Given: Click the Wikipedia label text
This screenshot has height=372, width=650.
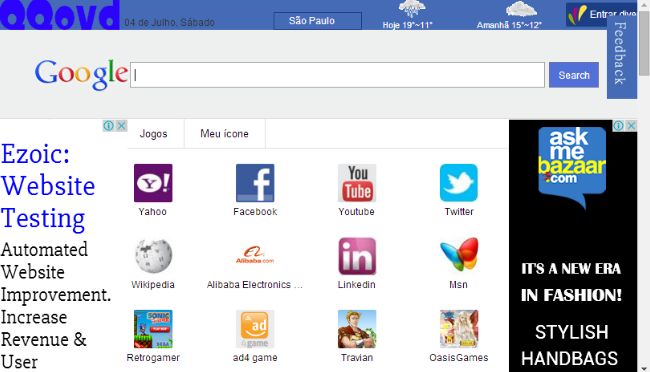Looking at the screenshot, I should [x=153, y=285].
